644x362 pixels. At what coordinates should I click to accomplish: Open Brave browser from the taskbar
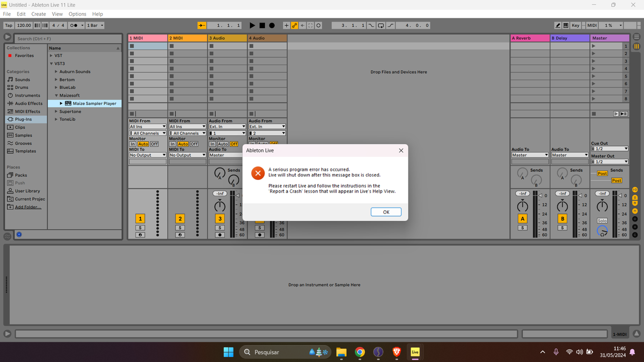[396, 352]
